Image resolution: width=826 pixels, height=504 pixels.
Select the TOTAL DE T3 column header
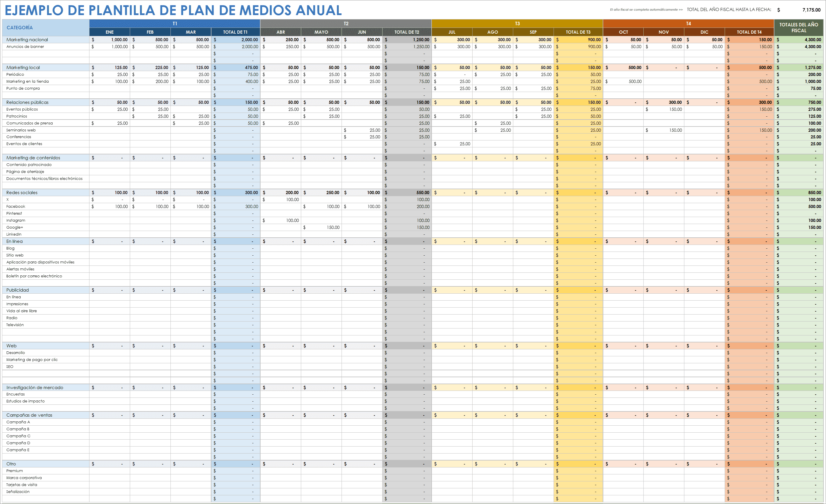(578, 32)
